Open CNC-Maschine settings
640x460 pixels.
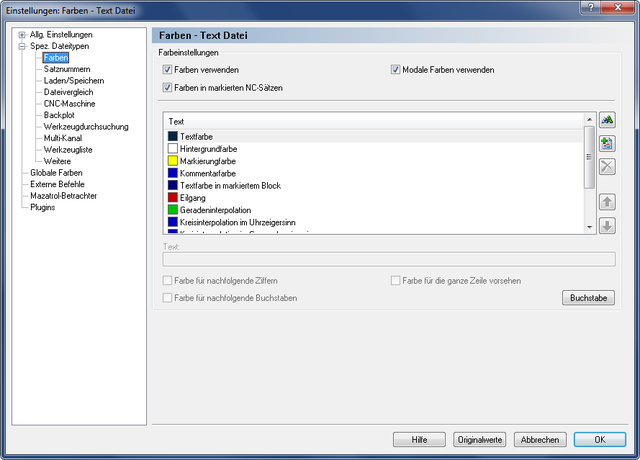[x=69, y=103]
